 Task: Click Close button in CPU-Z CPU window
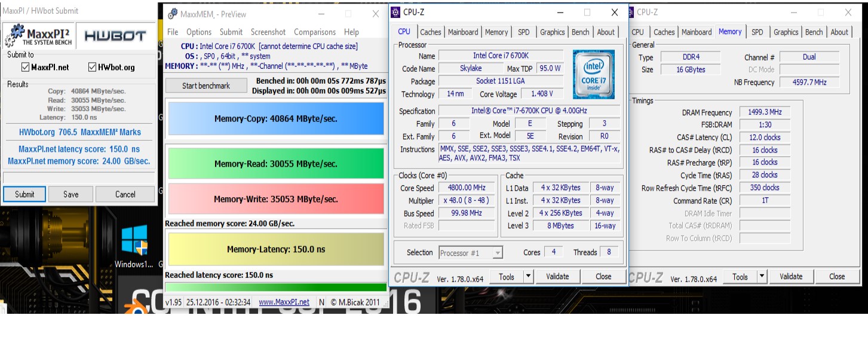click(603, 276)
